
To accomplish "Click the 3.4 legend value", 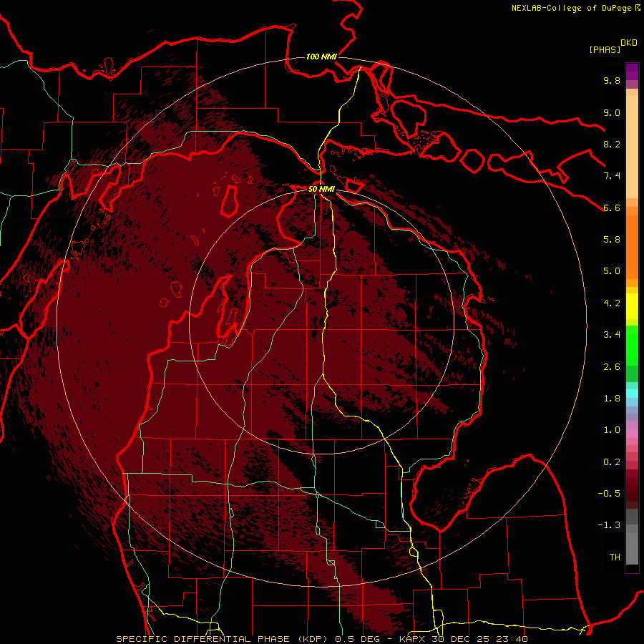I will point(612,335).
